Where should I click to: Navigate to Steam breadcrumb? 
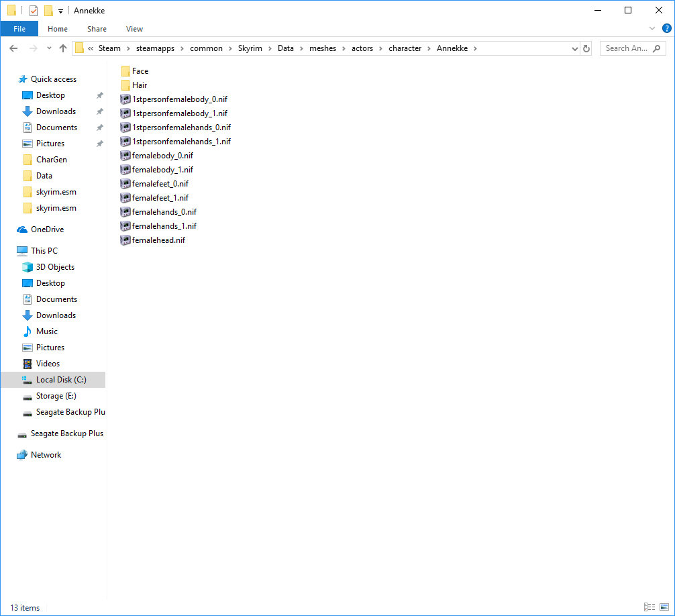[x=109, y=48]
